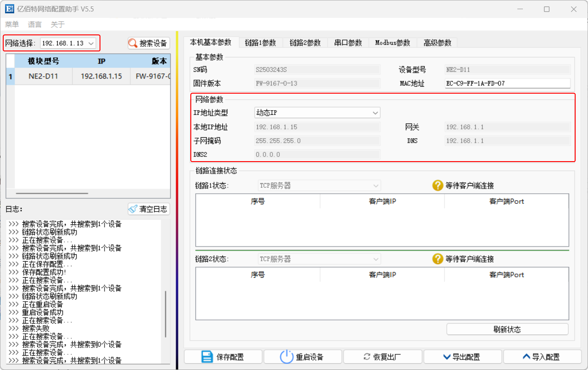Click 客户端IP header in 链路2 table

tap(382, 275)
